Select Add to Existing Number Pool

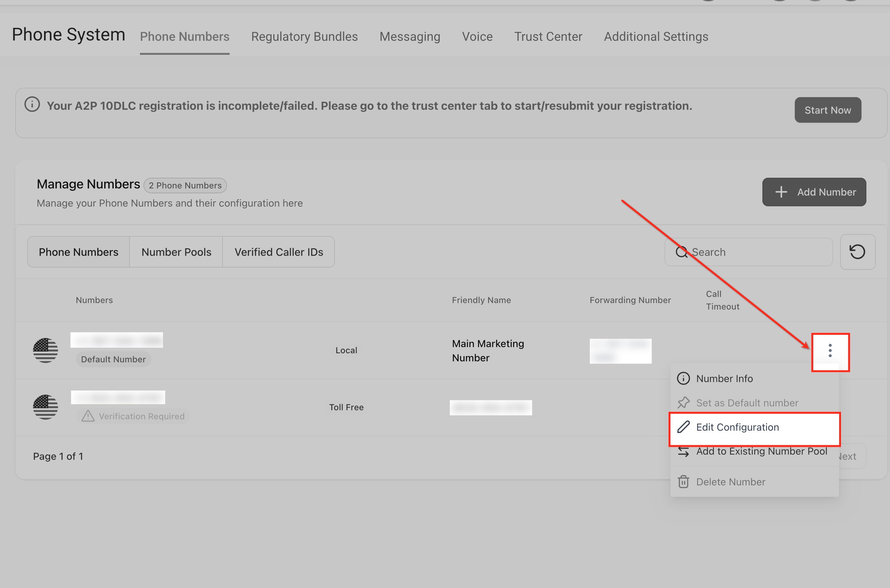[x=761, y=451]
